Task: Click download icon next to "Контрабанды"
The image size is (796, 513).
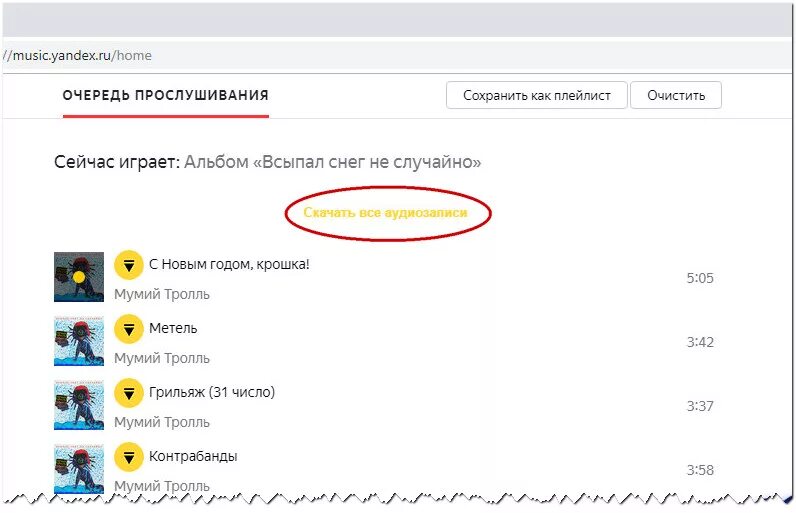Action: (128, 457)
